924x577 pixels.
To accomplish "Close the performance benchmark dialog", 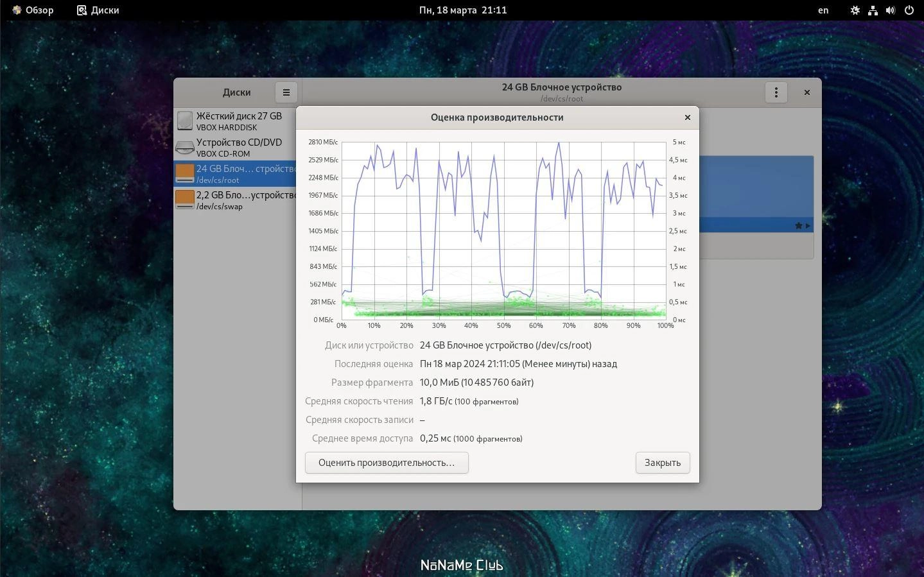I will (x=688, y=117).
